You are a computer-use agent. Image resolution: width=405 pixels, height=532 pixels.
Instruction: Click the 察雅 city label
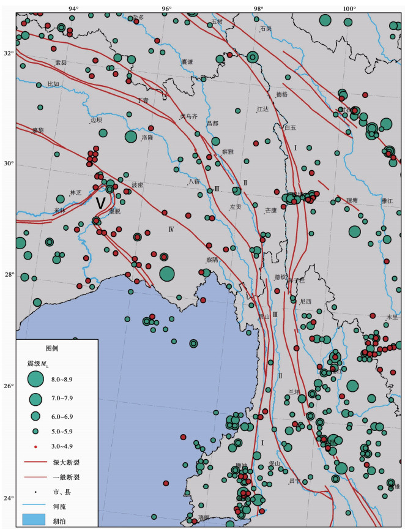click(228, 152)
